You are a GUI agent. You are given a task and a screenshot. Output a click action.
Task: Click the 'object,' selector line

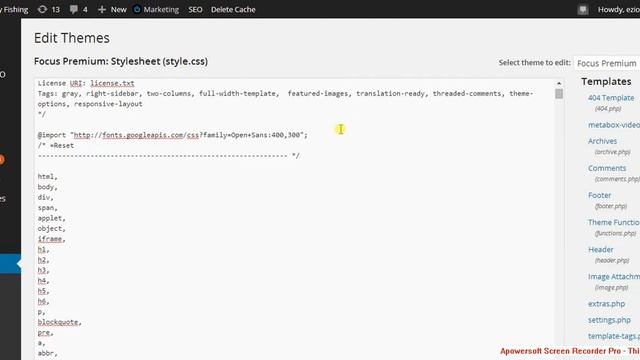click(x=51, y=229)
